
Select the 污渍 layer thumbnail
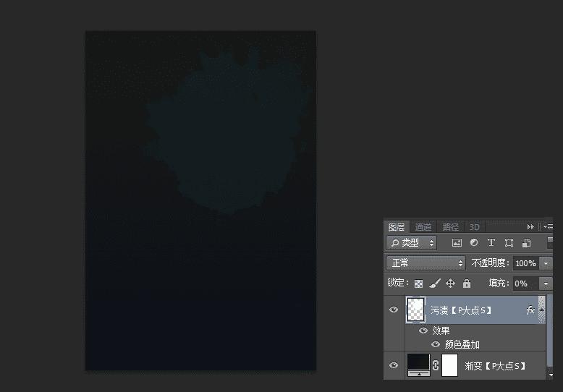point(416,310)
